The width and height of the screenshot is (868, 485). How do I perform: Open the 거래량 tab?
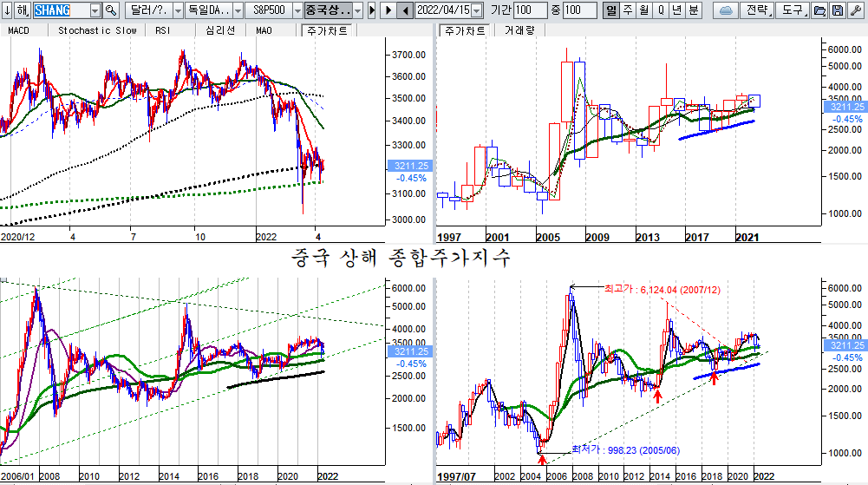[519, 30]
